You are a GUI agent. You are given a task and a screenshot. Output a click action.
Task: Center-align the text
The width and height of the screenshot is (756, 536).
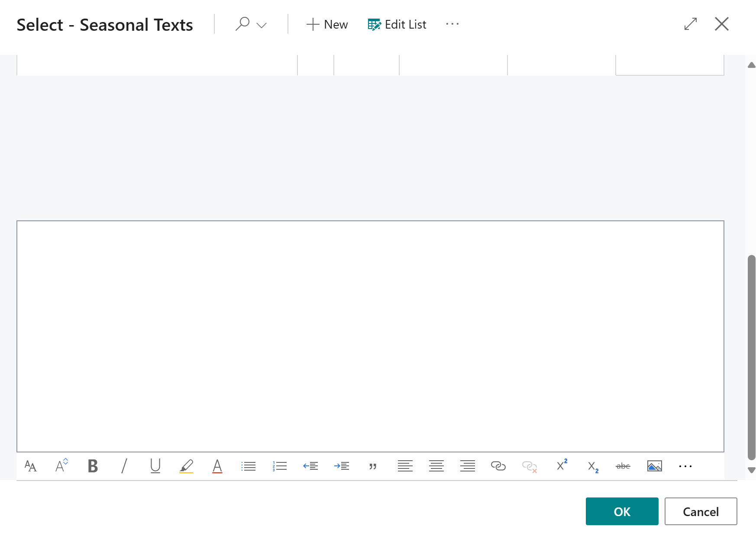[x=436, y=466]
